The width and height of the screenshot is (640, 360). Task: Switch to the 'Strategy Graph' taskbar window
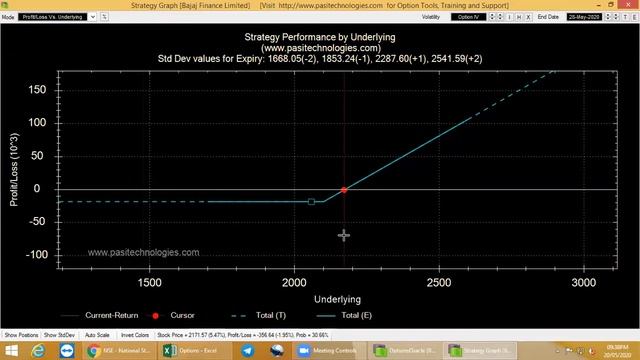480,351
